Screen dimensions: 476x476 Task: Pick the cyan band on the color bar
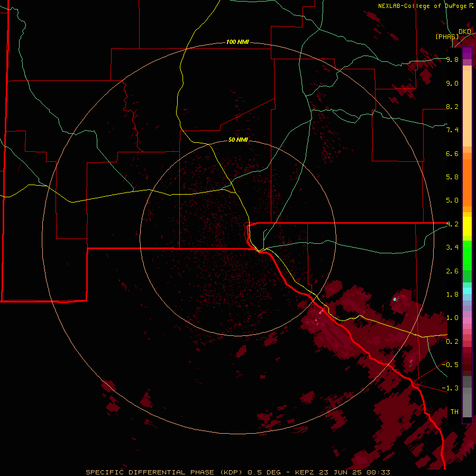(467, 291)
